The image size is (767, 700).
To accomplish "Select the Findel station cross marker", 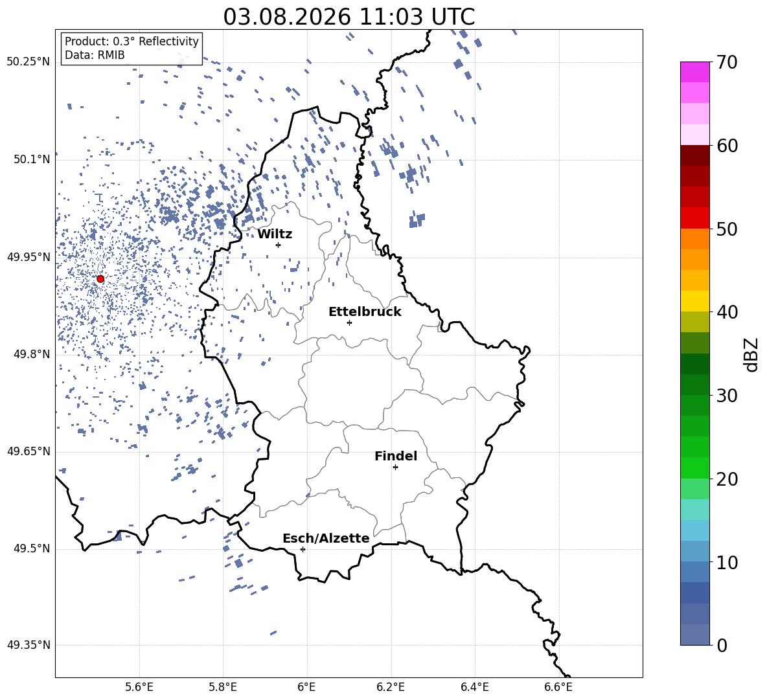I will pyautogui.click(x=395, y=468).
